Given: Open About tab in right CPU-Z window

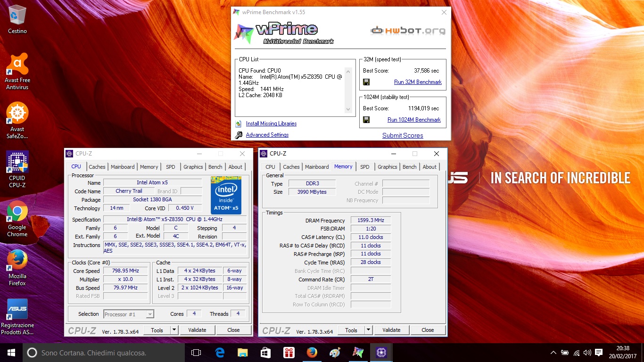Looking at the screenshot, I should pyautogui.click(x=429, y=167).
